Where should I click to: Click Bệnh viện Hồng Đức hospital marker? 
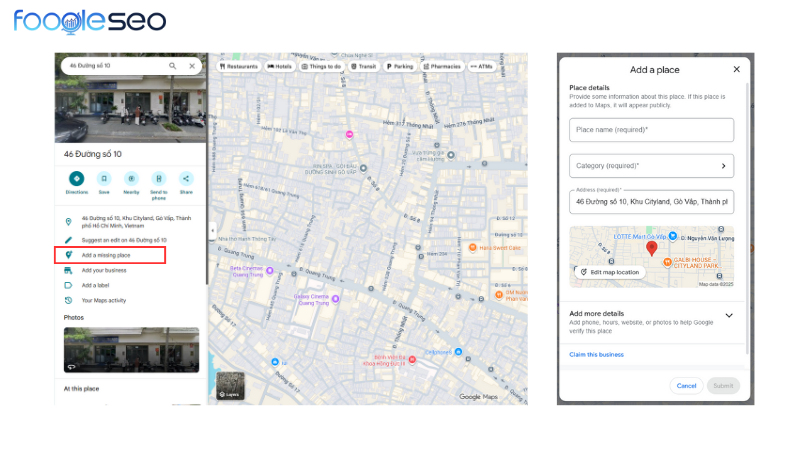click(412, 360)
